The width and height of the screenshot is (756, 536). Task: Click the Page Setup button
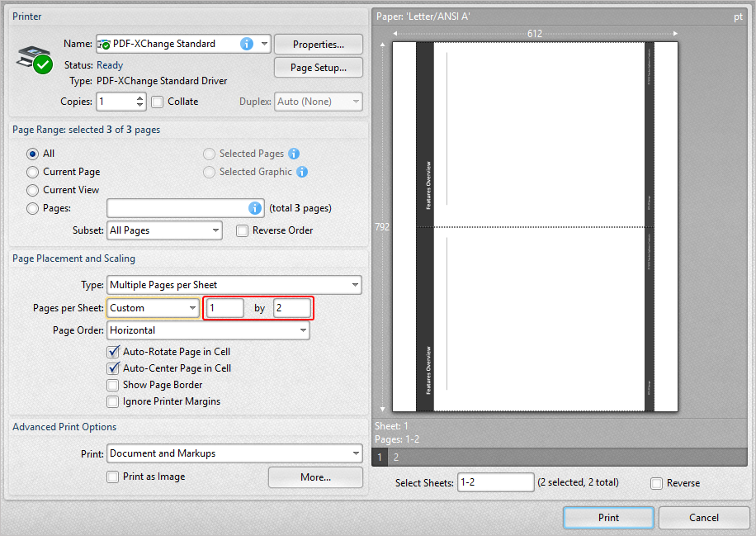click(x=318, y=68)
